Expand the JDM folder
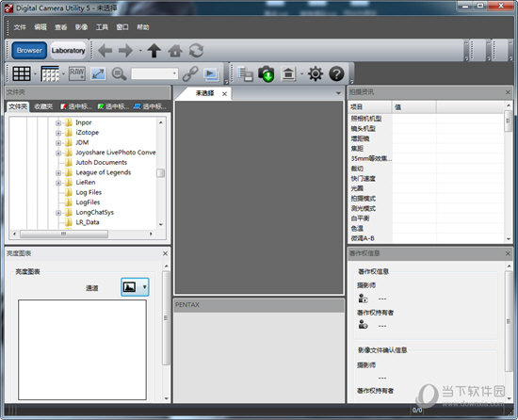This screenshot has height=420, width=518. click(x=58, y=143)
